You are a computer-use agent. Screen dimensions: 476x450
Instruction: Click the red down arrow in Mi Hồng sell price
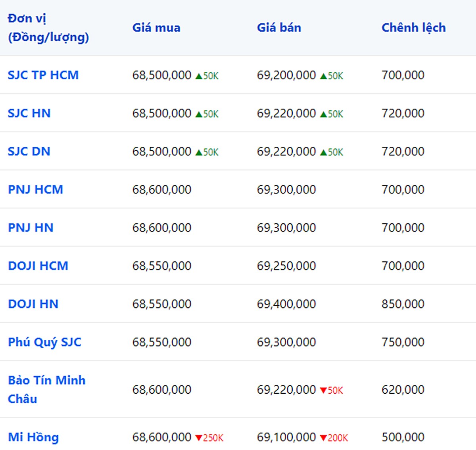pyautogui.click(x=324, y=438)
